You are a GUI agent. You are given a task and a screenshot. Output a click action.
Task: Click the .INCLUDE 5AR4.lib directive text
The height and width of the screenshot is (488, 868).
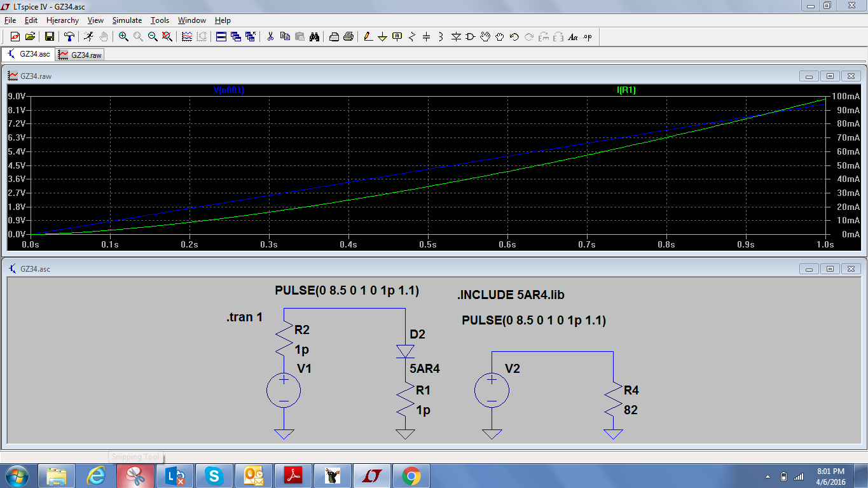(511, 295)
